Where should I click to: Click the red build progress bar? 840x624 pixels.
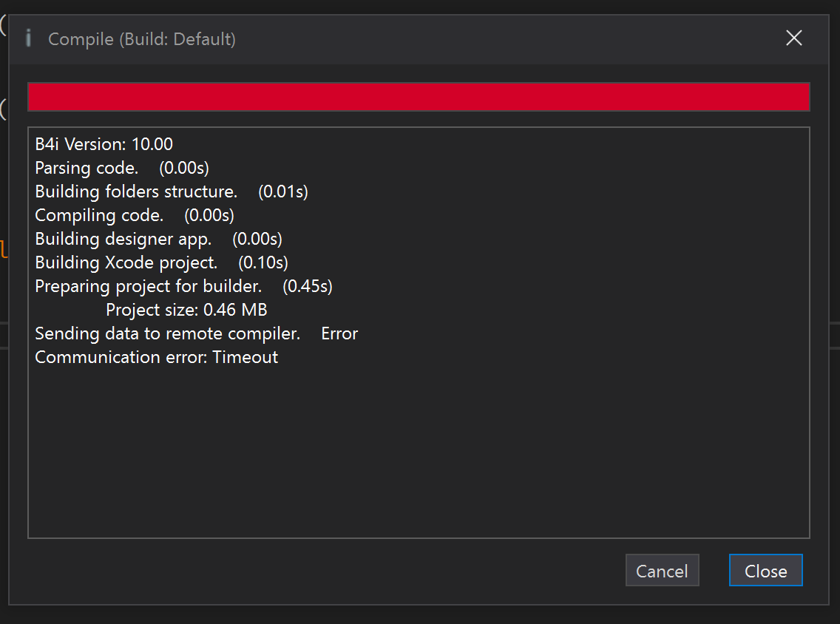419,97
